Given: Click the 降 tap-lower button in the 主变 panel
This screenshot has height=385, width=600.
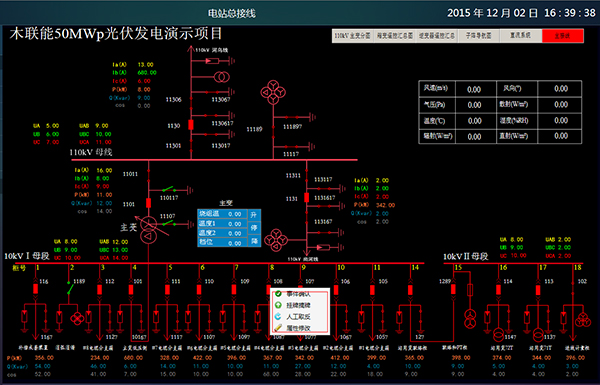Looking at the screenshot, I should click(254, 241).
